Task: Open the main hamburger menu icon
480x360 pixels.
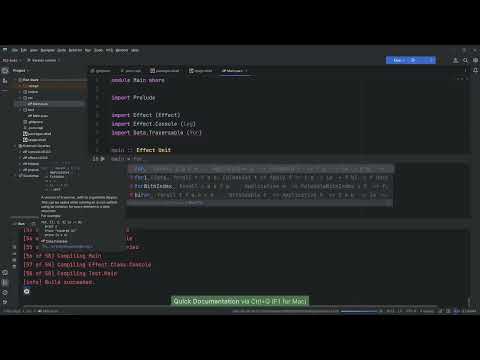Action: coord(5,50)
